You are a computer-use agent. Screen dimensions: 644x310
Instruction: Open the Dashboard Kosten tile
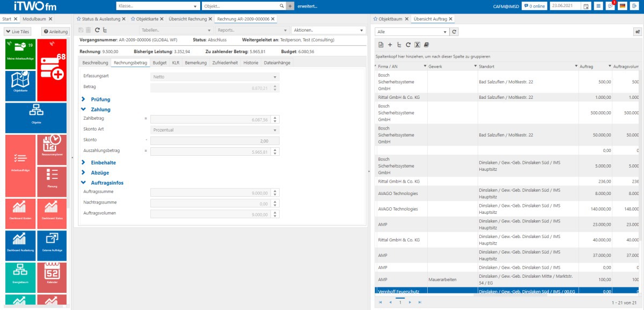(20, 214)
